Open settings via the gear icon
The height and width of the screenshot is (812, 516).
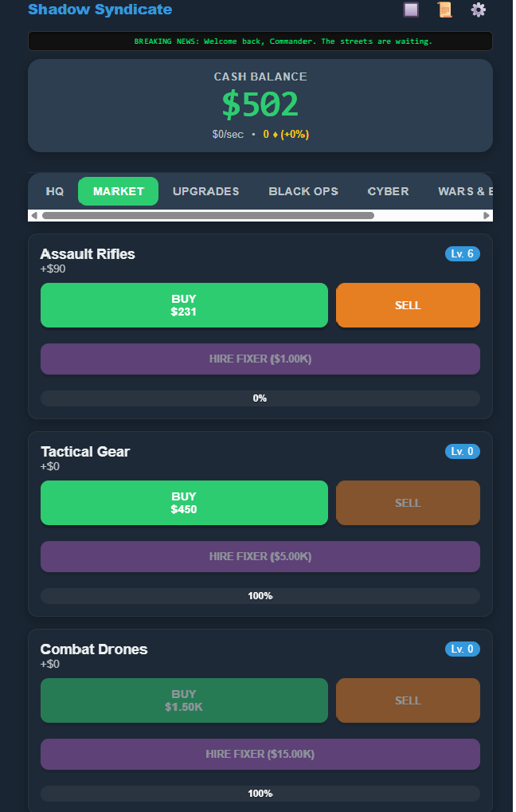point(479,10)
